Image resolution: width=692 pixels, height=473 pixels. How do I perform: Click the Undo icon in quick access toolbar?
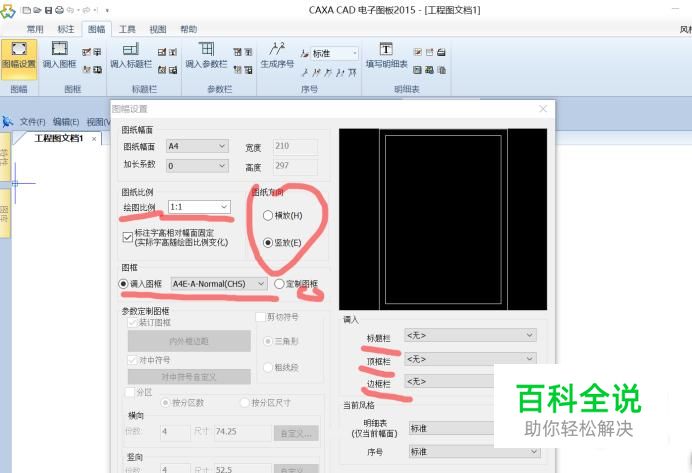pos(70,10)
